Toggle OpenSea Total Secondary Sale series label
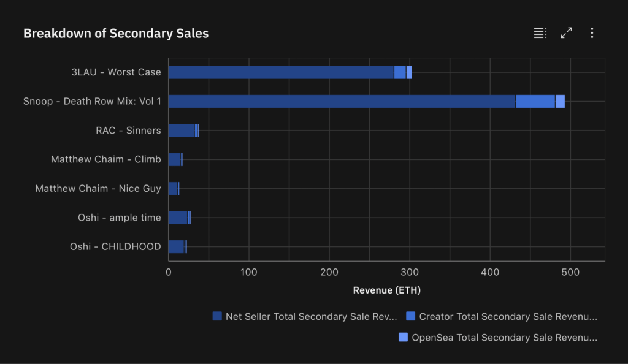This screenshot has height=364, width=628. pos(504,337)
